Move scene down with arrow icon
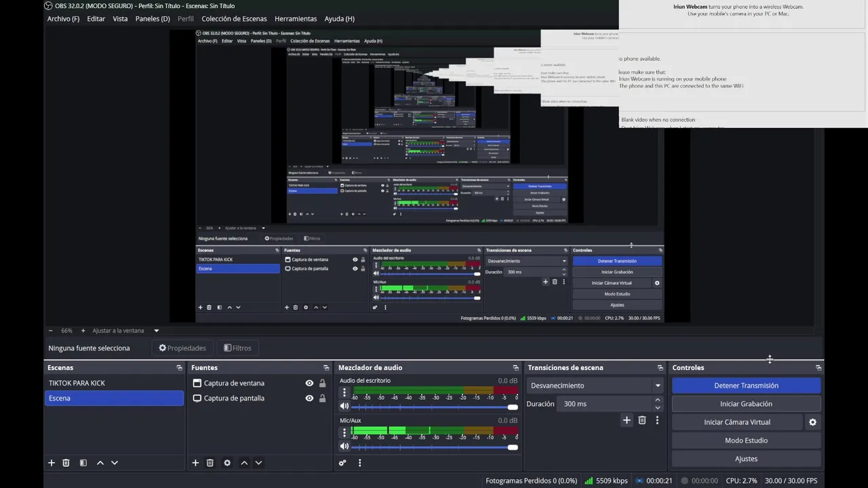Image resolution: width=868 pixels, height=488 pixels. point(115,463)
